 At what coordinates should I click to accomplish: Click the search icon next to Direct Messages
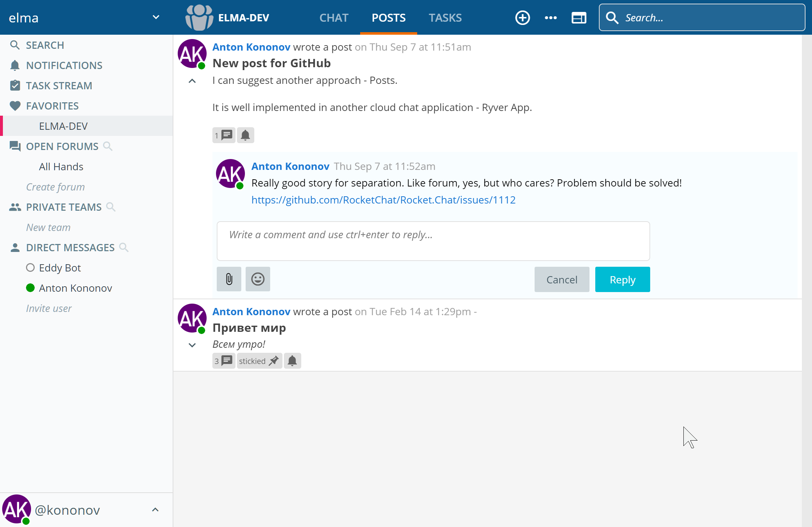(124, 247)
